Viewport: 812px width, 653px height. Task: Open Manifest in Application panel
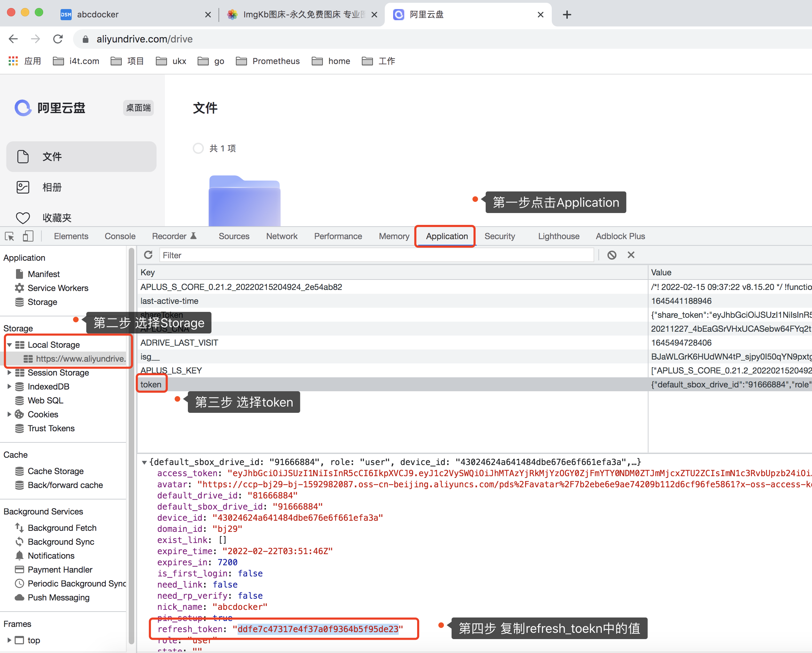click(44, 274)
